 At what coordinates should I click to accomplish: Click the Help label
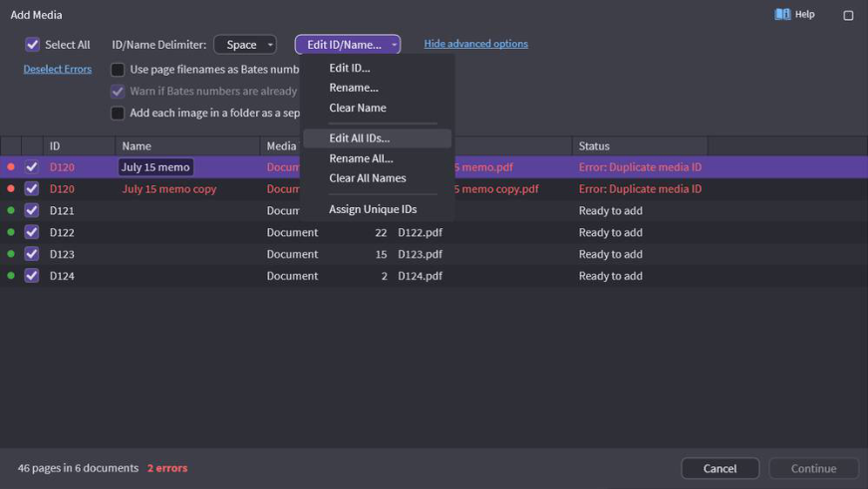coord(804,14)
